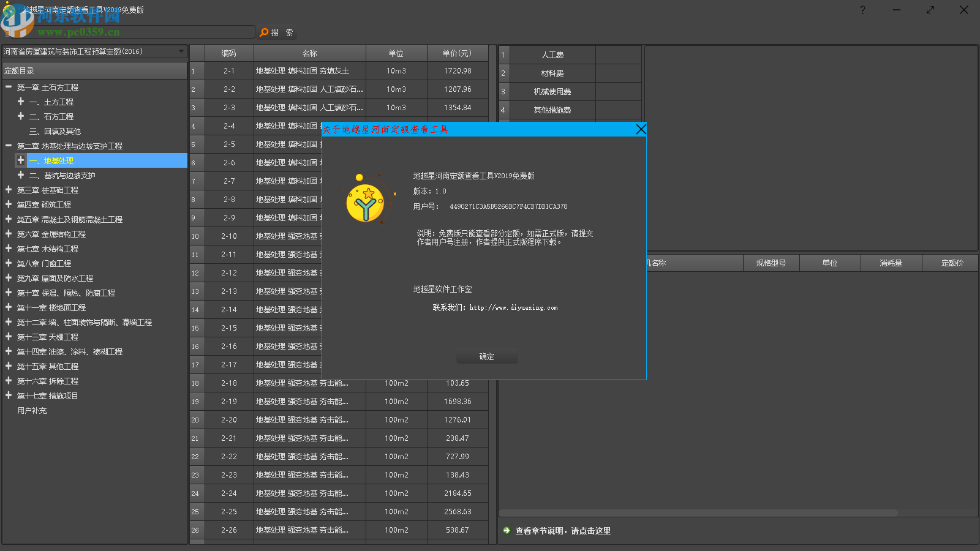Select quota code 2-1 cell

229,71
